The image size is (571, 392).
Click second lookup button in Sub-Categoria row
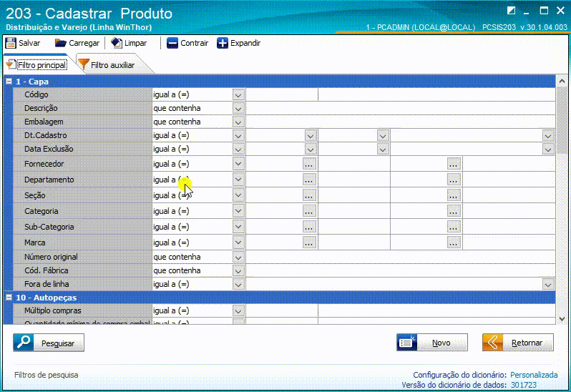point(454,227)
